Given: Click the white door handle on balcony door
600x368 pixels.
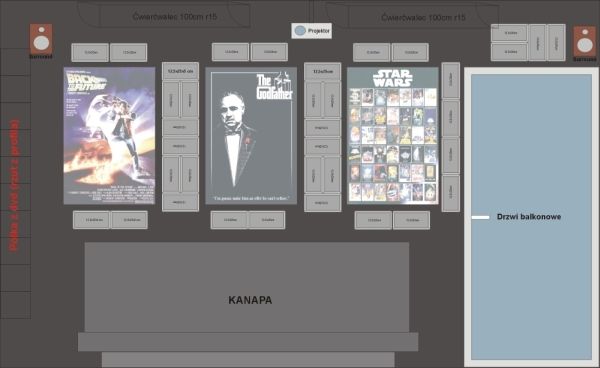Looking at the screenshot, I should click(480, 217).
